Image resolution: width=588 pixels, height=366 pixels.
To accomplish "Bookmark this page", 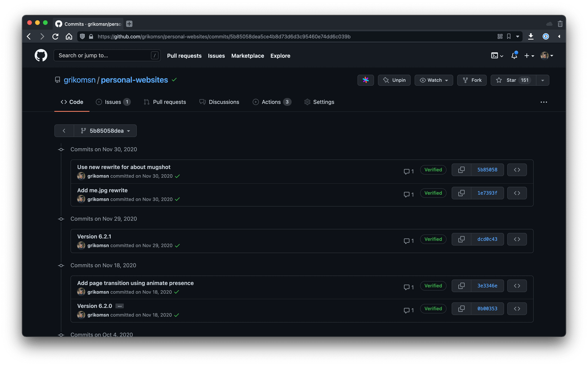I will [509, 36].
